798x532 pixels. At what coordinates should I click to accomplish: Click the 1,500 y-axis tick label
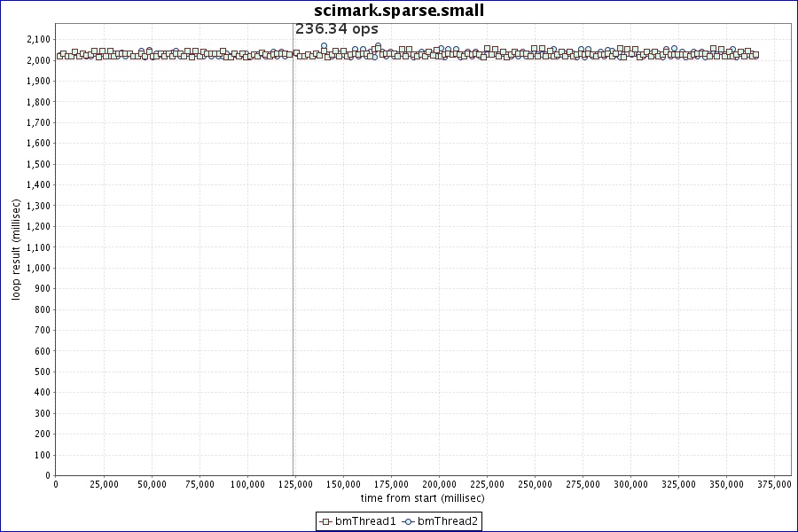36,164
